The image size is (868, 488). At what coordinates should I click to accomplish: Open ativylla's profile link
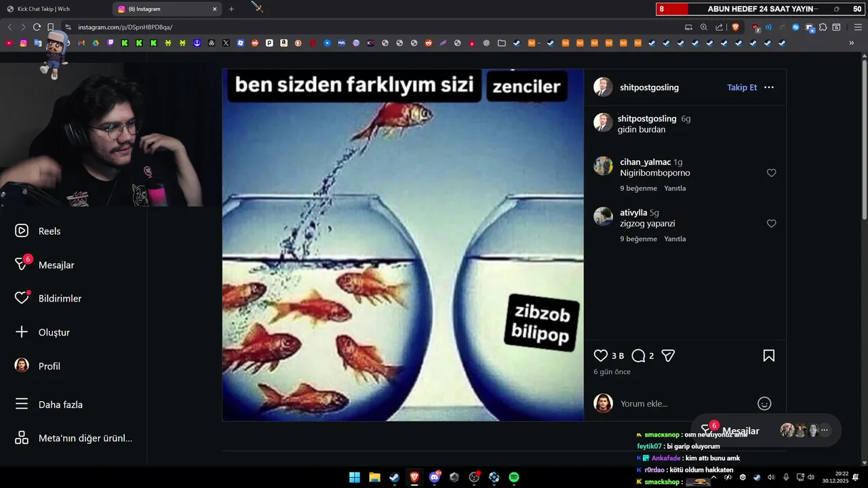633,213
